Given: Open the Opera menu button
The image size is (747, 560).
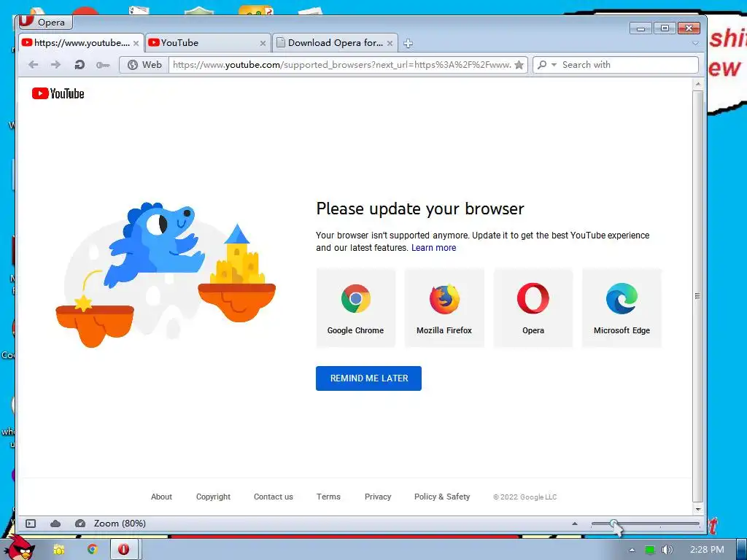Looking at the screenshot, I should pos(44,22).
